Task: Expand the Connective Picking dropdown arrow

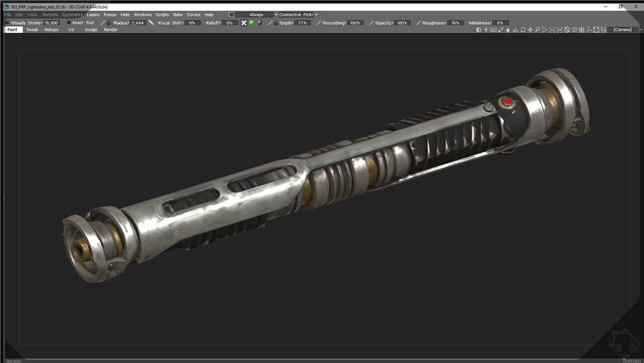Action: pyautogui.click(x=316, y=15)
